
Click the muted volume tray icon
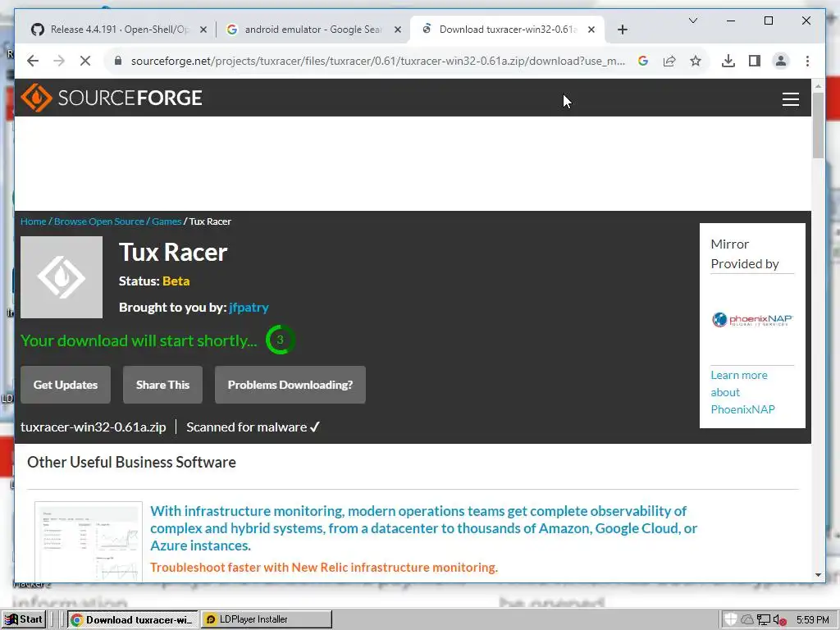pos(779,620)
